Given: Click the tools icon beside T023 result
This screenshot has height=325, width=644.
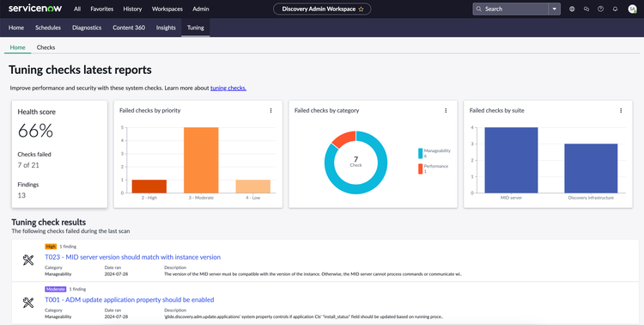Looking at the screenshot, I should 28,260.
